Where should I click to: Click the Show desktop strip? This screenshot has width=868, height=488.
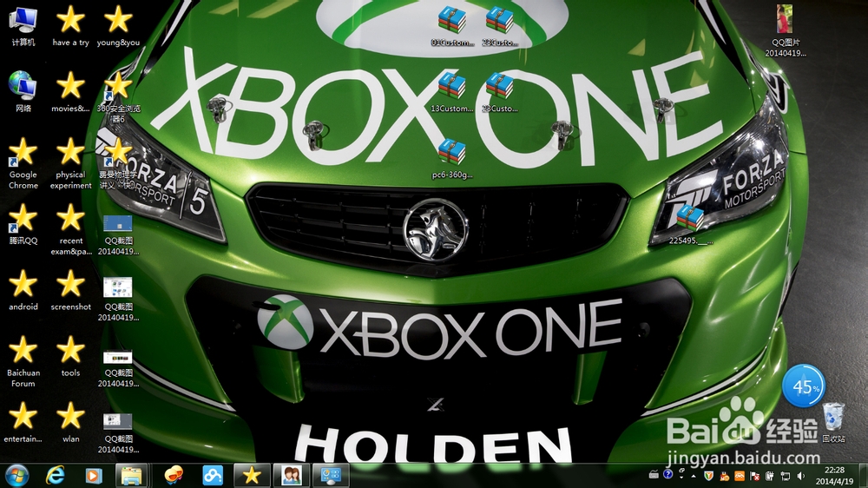coord(864,476)
